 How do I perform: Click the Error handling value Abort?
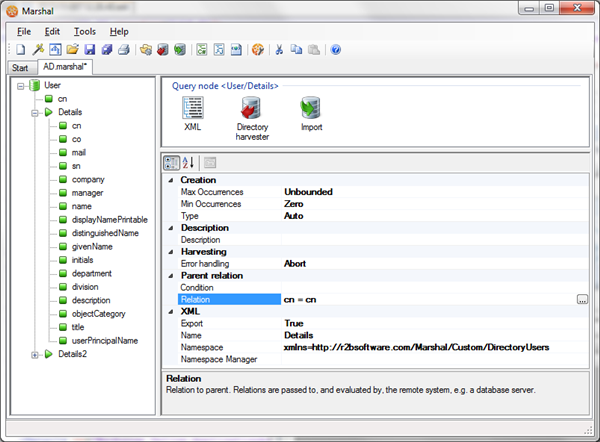pos(435,264)
